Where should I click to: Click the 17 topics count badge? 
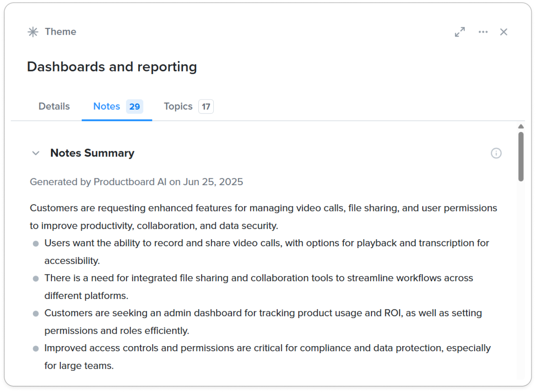pos(206,107)
